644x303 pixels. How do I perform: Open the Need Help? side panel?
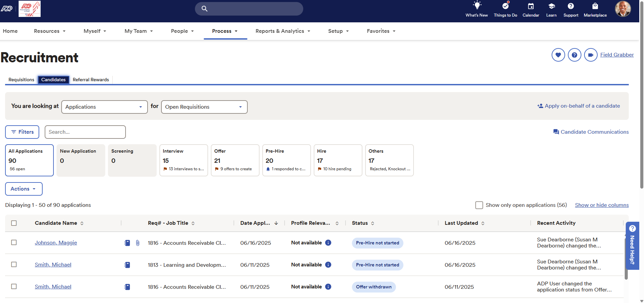click(x=632, y=245)
